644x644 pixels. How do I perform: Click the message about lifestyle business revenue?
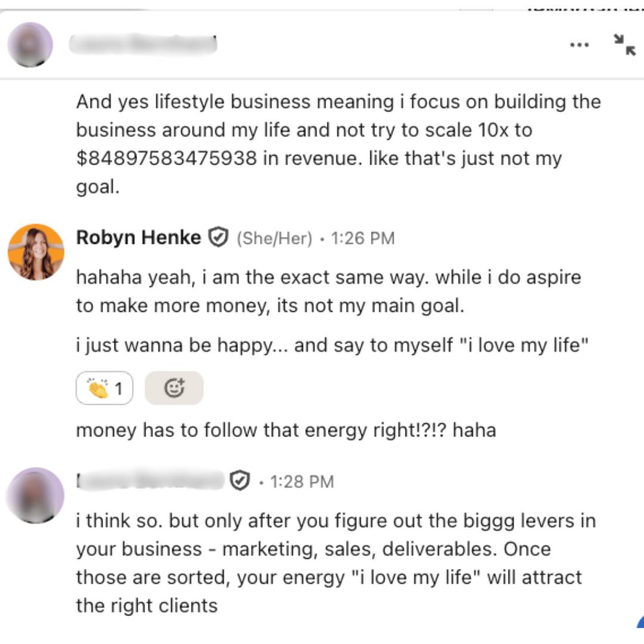[x=338, y=144]
